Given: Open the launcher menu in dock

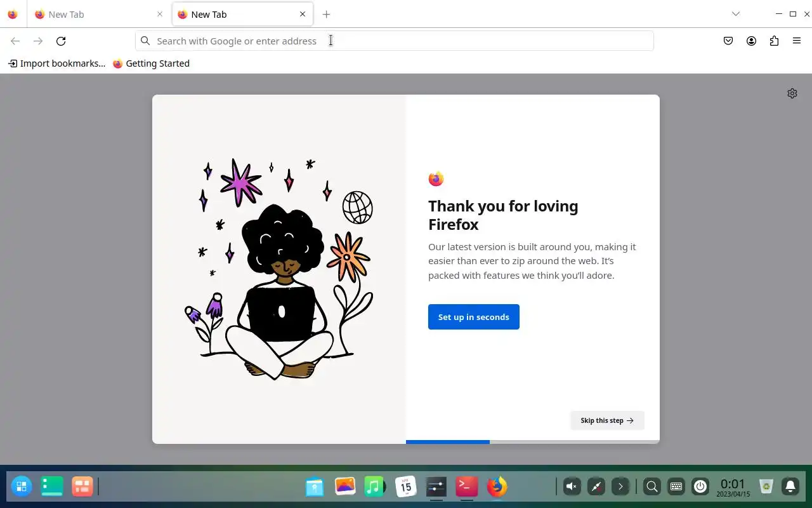Looking at the screenshot, I should click(x=22, y=487).
